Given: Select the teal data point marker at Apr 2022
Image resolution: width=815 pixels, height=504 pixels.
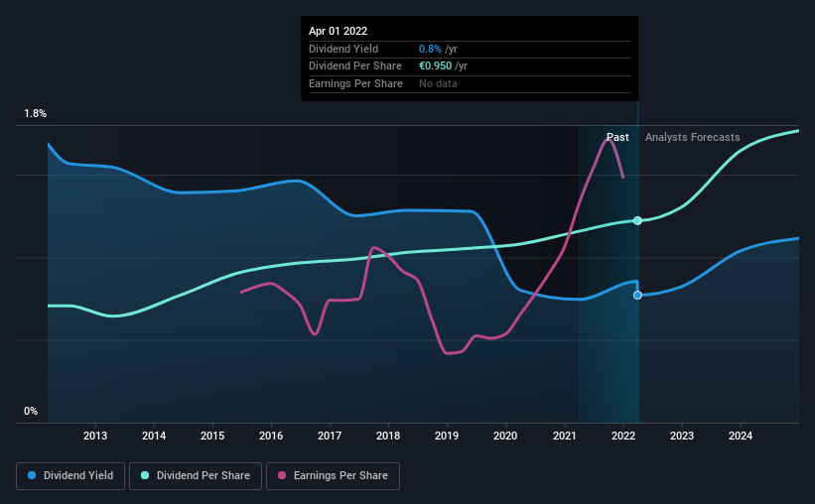Looking at the screenshot, I should pos(637,221).
